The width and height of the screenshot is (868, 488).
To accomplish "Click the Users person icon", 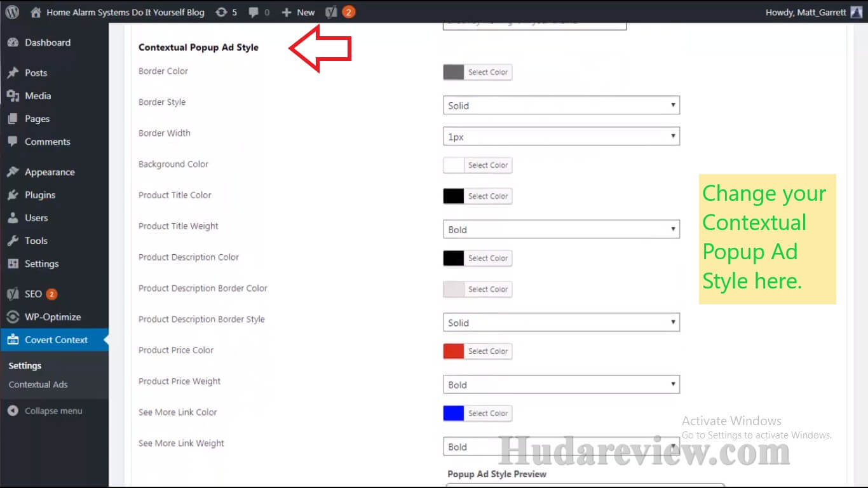I will coord(13,218).
